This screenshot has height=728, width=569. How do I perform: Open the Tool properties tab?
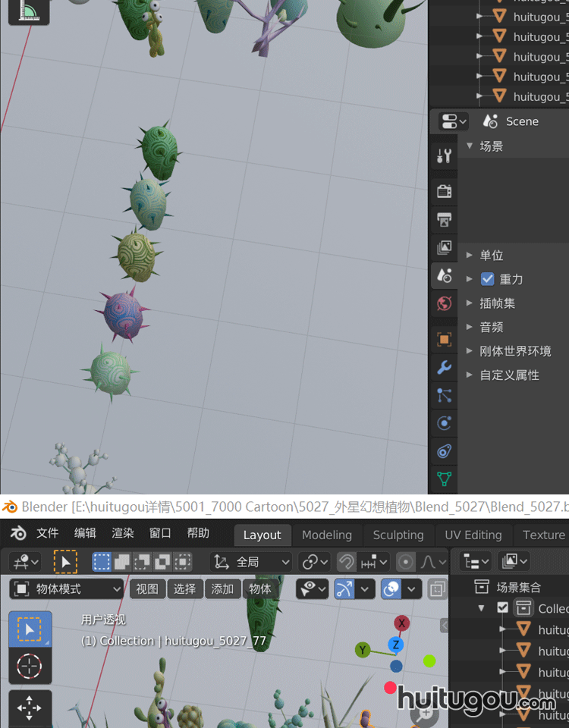(444, 155)
